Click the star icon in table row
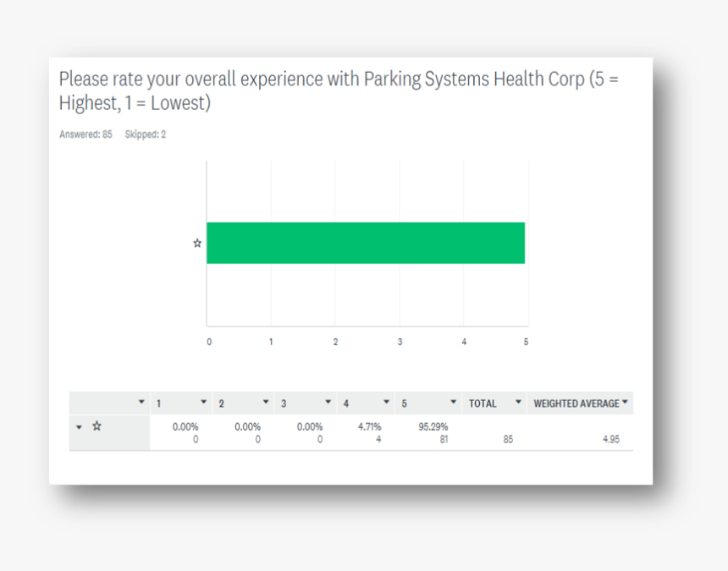The height and width of the screenshot is (571, 728). [x=97, y=426]
